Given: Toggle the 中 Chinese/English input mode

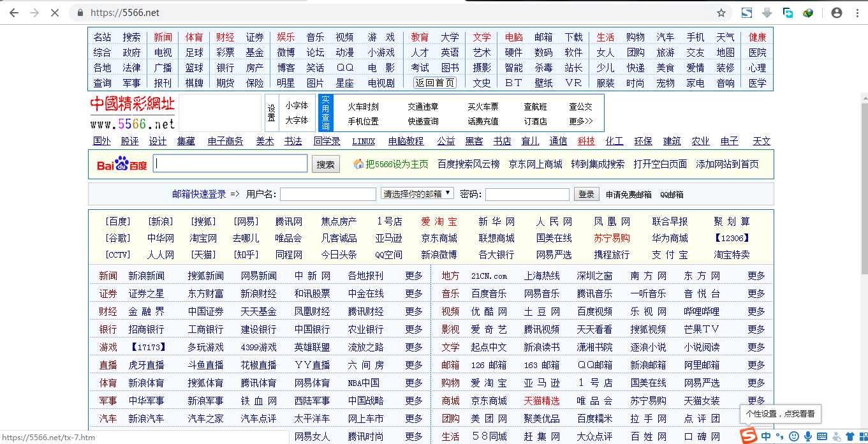Looking at the screenshot, I should (766, 437).
